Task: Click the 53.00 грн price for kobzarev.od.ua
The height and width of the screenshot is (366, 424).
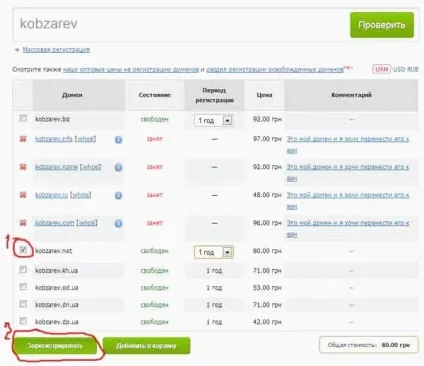Action: [267, 287]
